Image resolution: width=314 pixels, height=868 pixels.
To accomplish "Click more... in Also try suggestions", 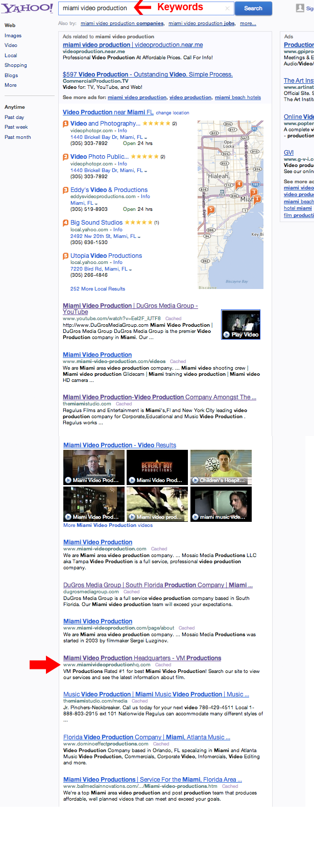I will (248, 23).
